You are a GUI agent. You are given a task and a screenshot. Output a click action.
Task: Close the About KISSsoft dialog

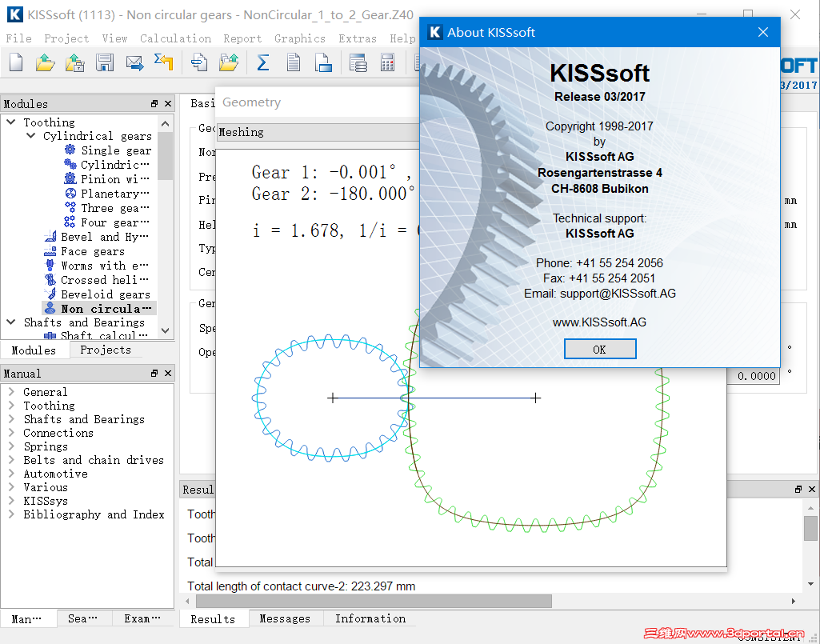coord(763,32)
